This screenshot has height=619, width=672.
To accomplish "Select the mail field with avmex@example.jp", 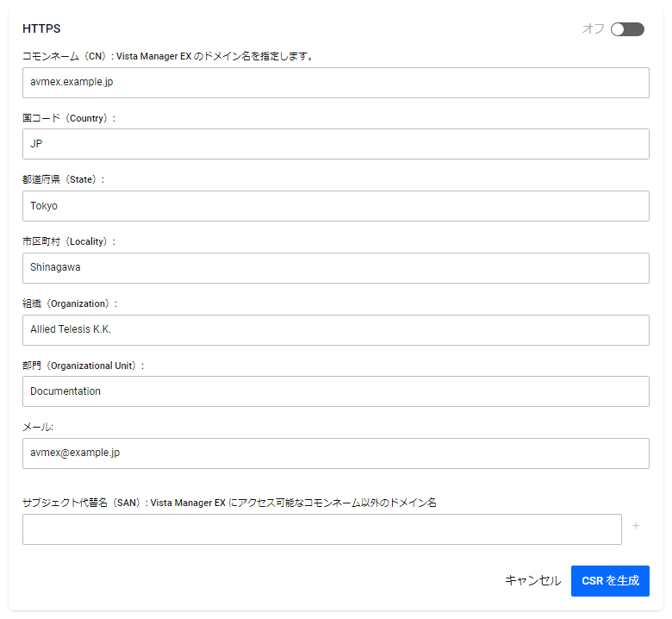I will coord(335,453).
